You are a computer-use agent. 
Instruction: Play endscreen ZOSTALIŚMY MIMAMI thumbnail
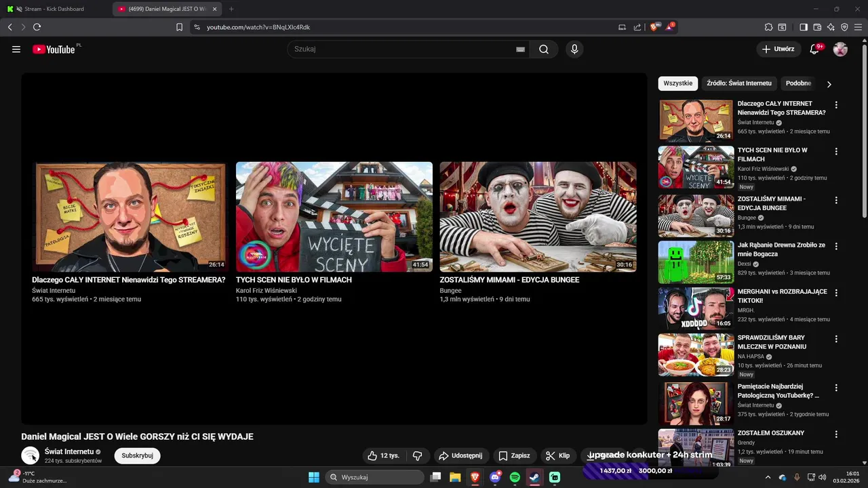[x=538, y=217]
